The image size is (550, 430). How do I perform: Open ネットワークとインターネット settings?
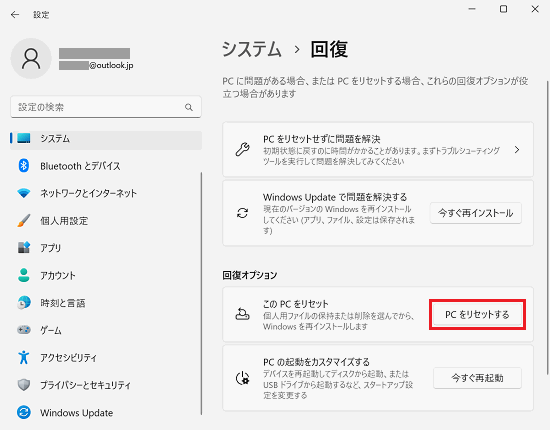tap(106, 193)
